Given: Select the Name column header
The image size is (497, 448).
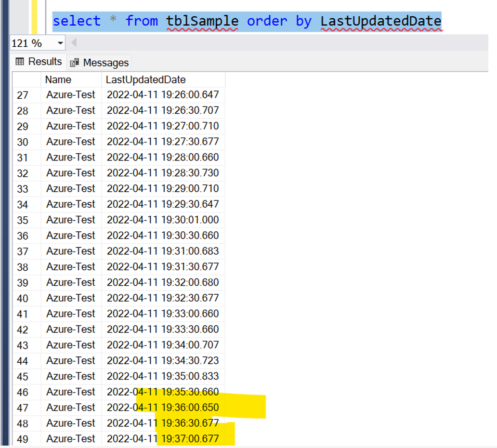Looking at the screenshot, I should pos(71,79).
